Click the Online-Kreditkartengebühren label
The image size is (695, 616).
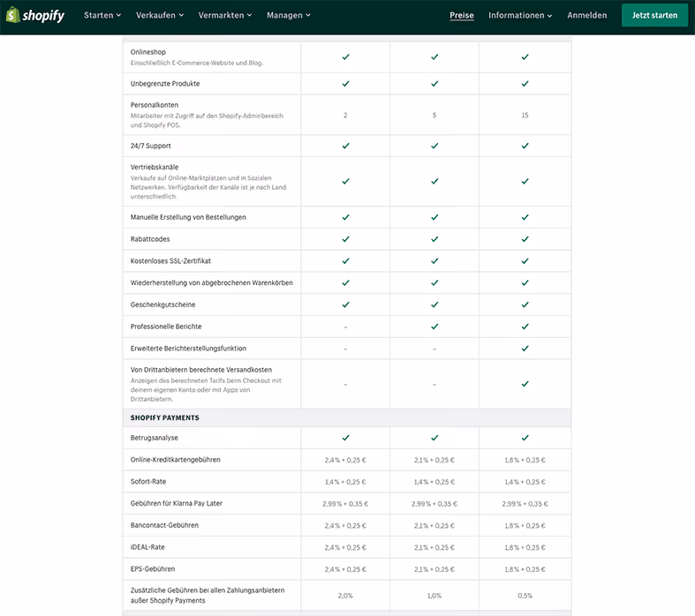click(x=176, y=460)
